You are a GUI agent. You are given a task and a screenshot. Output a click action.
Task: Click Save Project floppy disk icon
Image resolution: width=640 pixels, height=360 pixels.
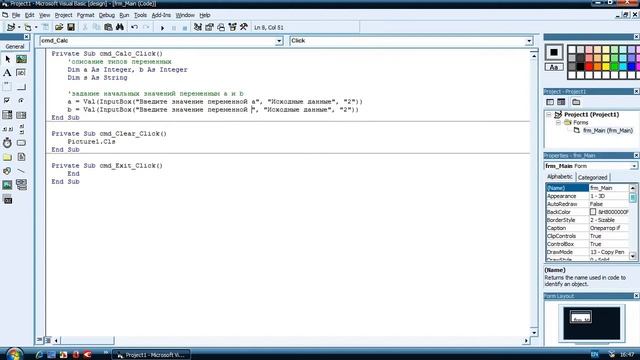[71, 27]
